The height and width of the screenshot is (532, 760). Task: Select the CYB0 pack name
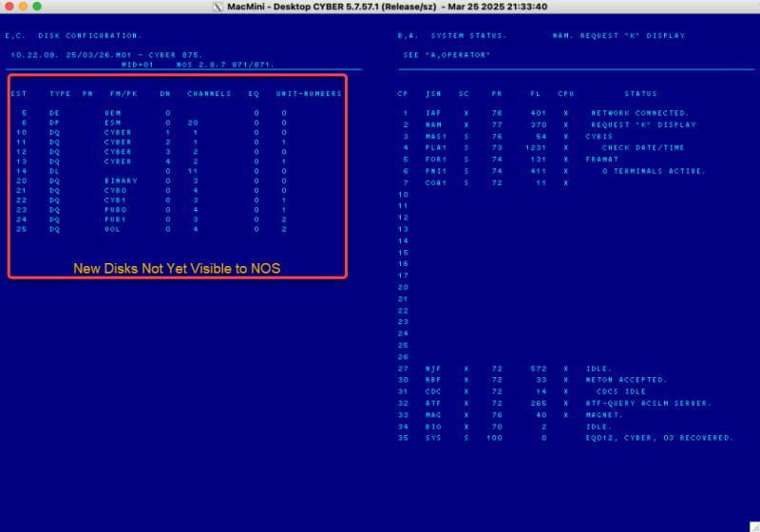pyautogui.click(x=115, y=190)
